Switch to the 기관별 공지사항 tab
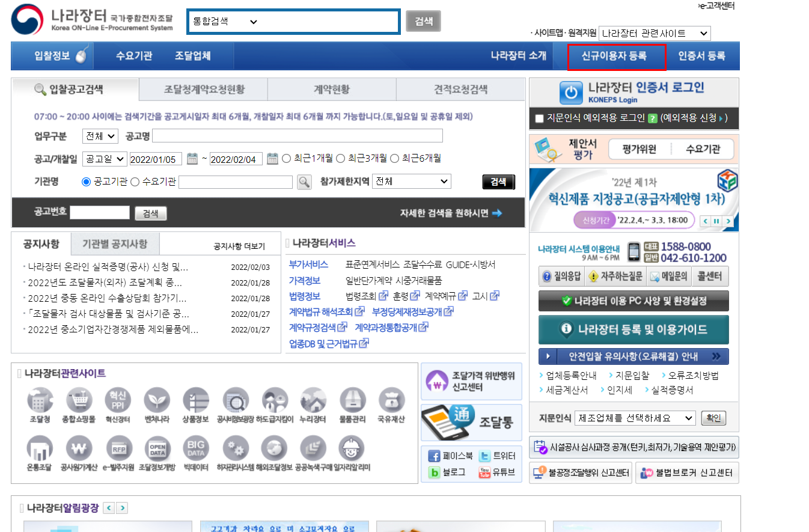The image size is (809, 532). pyautogui.click(x=114, y=244)
